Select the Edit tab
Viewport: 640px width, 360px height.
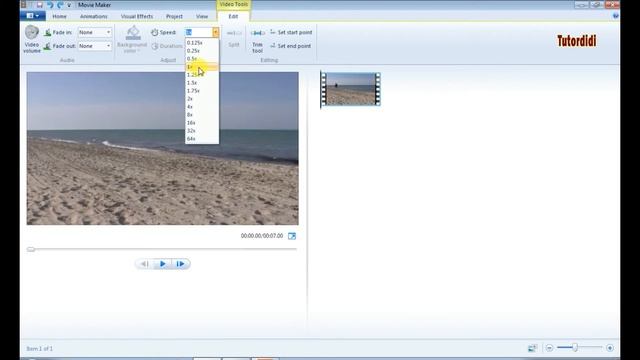(x=233, y=16)
